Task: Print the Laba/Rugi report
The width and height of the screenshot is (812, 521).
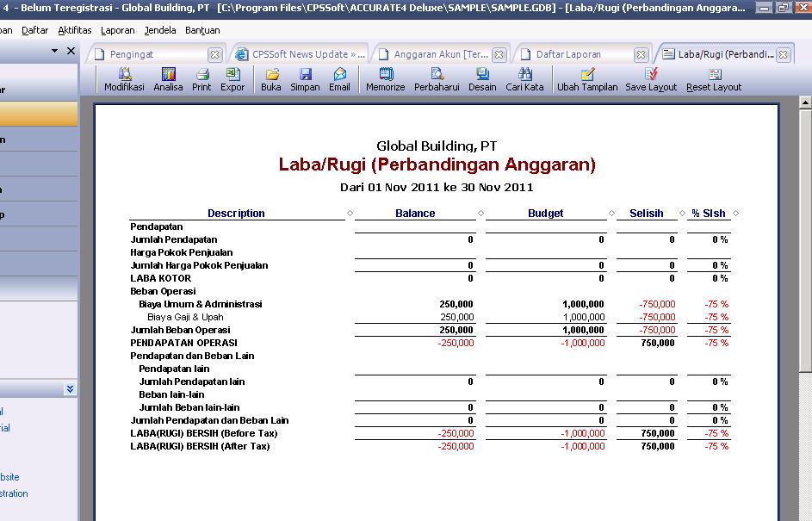Action: 201,80
